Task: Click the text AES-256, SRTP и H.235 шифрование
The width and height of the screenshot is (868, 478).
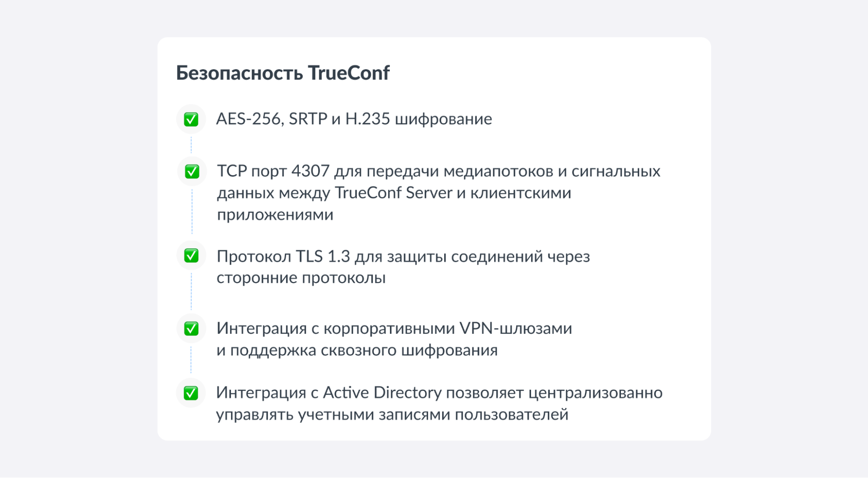Action: 354,119
